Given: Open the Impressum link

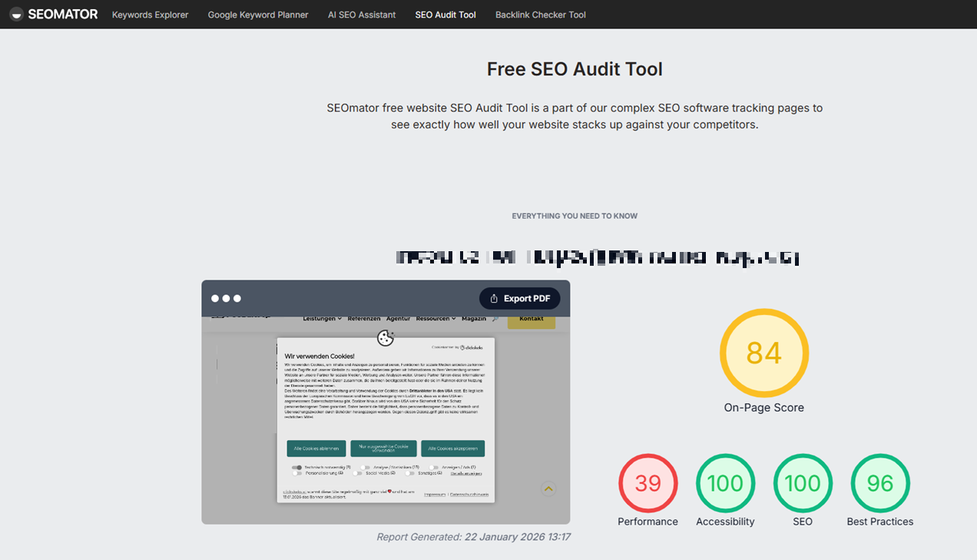Looking at the screenshot, I should pos(436,494).
